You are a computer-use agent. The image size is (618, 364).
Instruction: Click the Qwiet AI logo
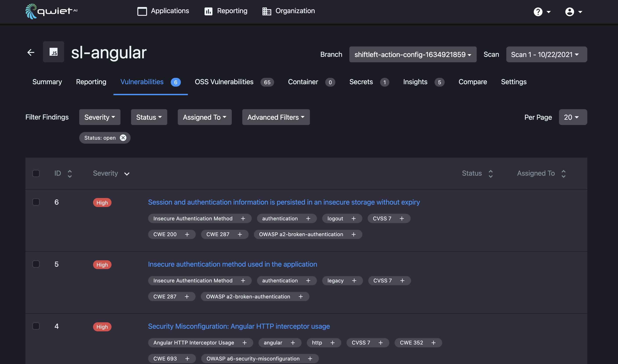(51, 11)
